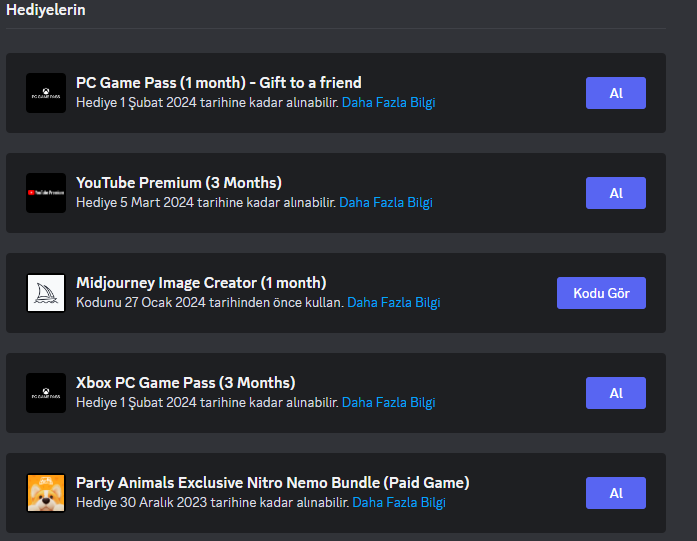The height and width of the screenshot is (541, 697).
Task: Click text Hediye 5 Mart 2024 tarihine kadar alınabilir
Action: click(206, 203)
